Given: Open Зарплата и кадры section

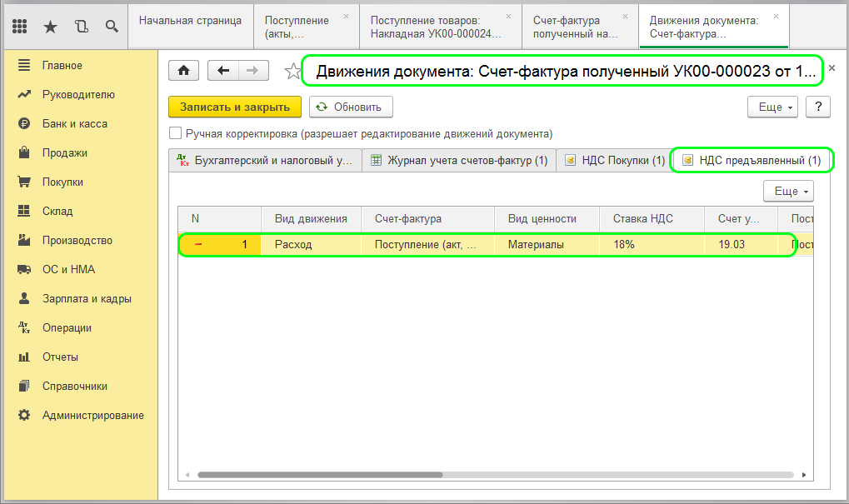Looking at the screenshot, I should 87,299.
